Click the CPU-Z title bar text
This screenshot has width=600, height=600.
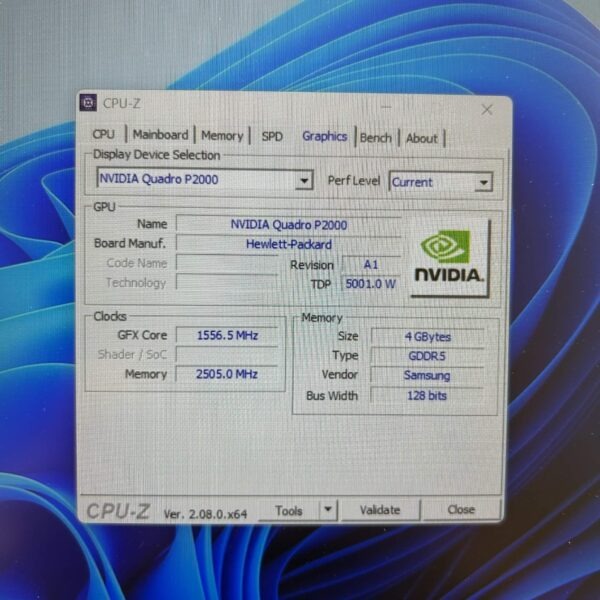click(x=122, y=103)
